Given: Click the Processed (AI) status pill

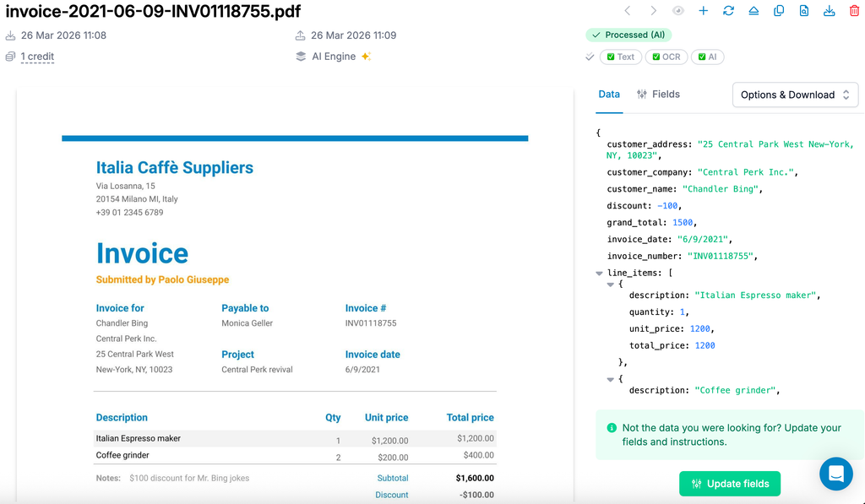Looking at the screenshot, I should (x=628, y=35).
